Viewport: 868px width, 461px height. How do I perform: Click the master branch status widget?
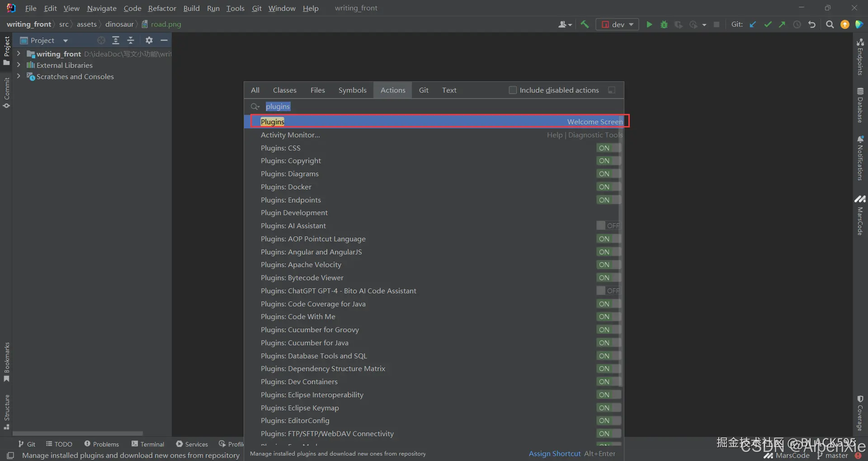(832, 456)
